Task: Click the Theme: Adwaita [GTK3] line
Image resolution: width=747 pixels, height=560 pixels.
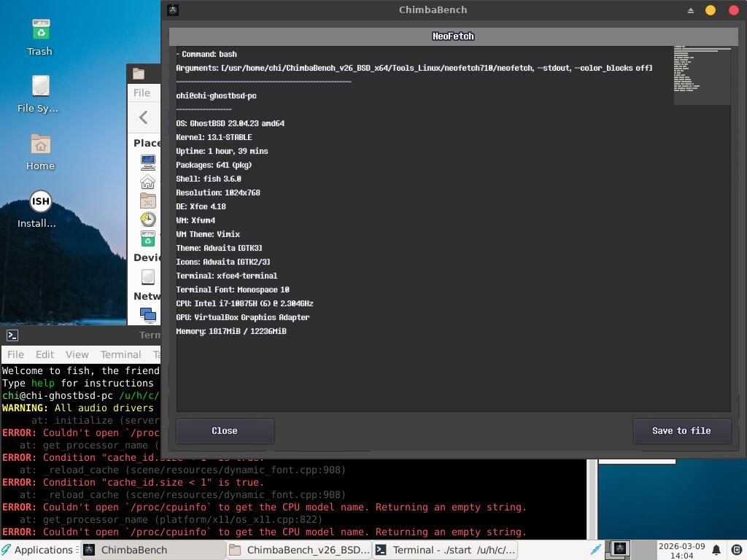Action: [219, 248]
